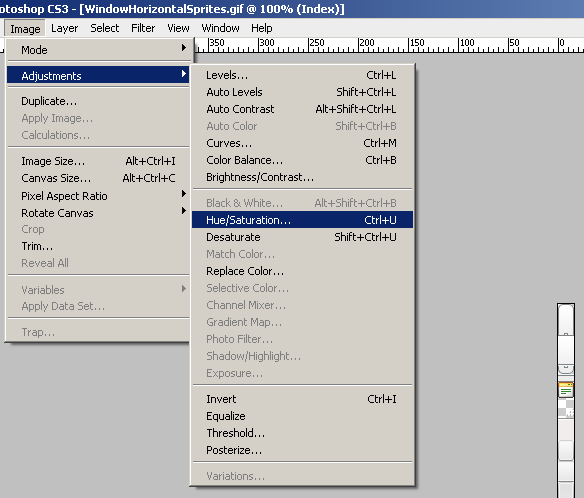Viewport: 584px width, 498px height.
Task: Click the grayed-out Photo Filter... entry
Action: tap(302, 339)
